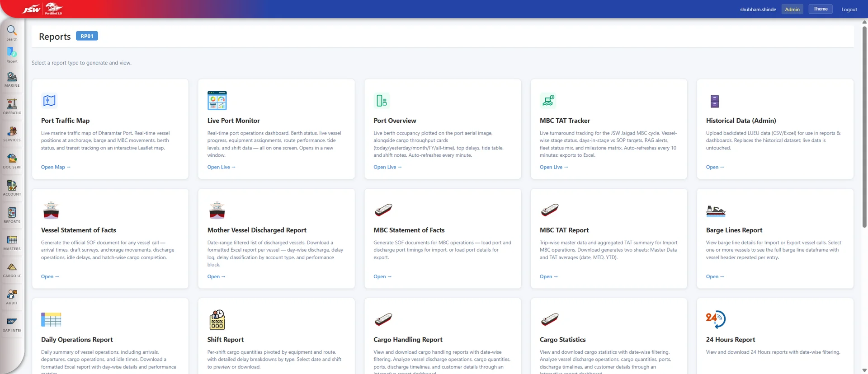Click the MBC Statement of Facts vessel icon
The image size is (868, 374).
(383, 210)
